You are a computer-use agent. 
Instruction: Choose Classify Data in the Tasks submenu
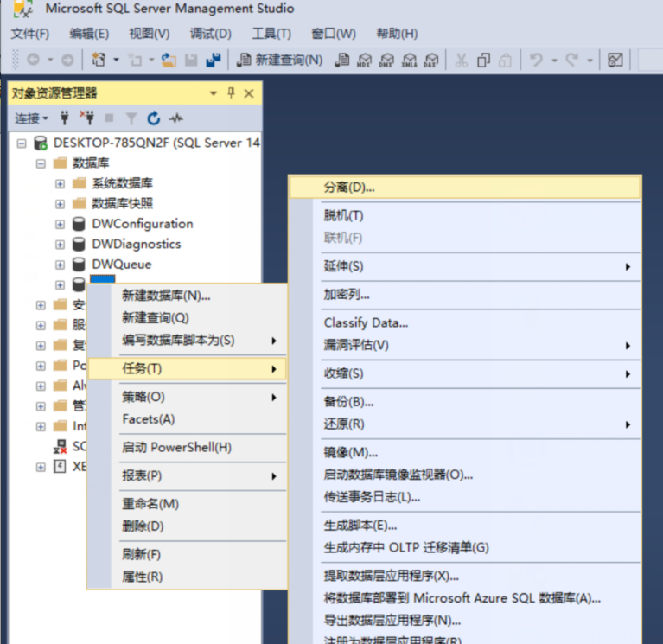click(x=465, y=323)
